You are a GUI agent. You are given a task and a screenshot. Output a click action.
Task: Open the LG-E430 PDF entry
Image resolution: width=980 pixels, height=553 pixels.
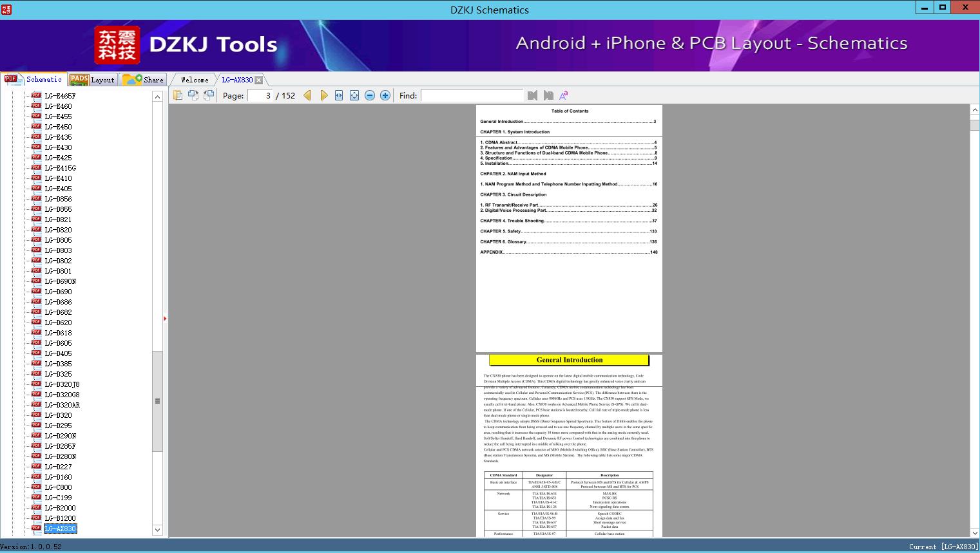(58, 147)
